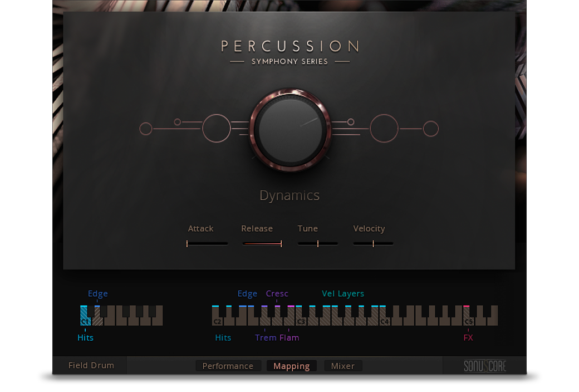Click the Attack slider

pyautogui.click(x=207, y=243)
